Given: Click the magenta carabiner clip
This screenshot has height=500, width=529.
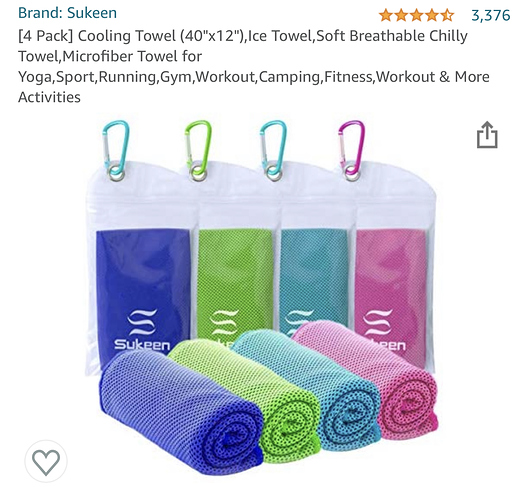Looking at the screenshot, I should 352,150.
